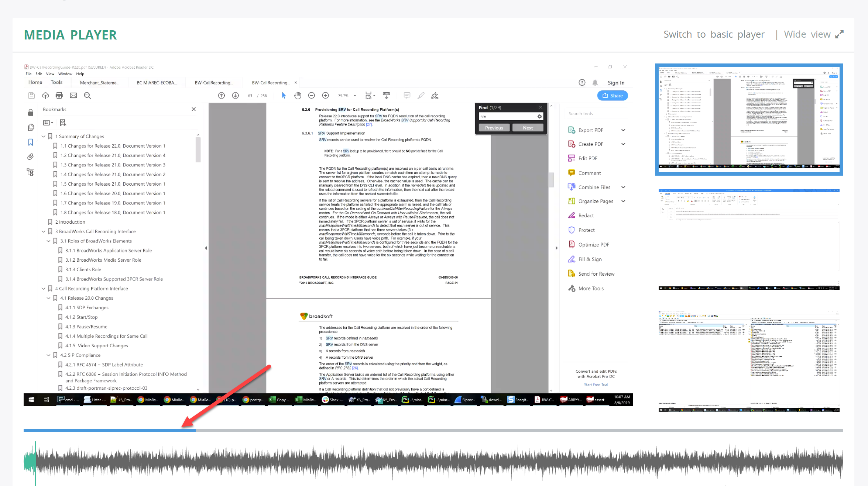Expand the Export PDF options dropdown
Screen dimensions: 868x486
pos(623,129)
